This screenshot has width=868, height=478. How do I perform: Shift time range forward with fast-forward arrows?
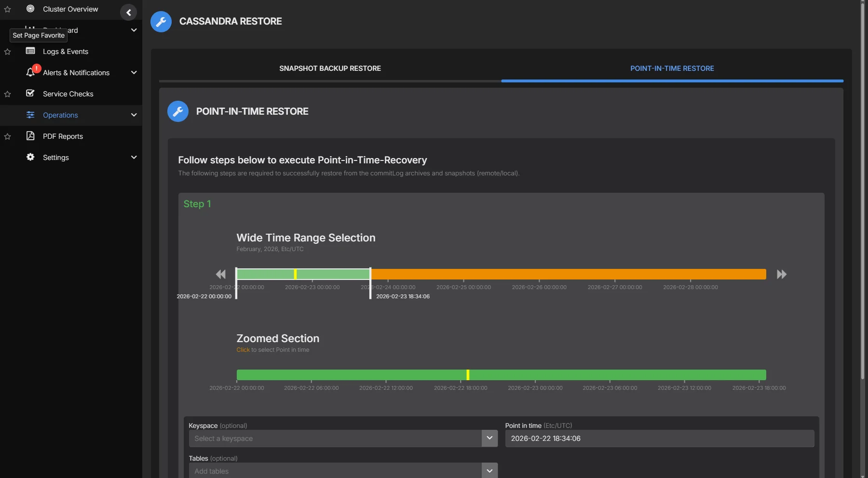point(781,274)
